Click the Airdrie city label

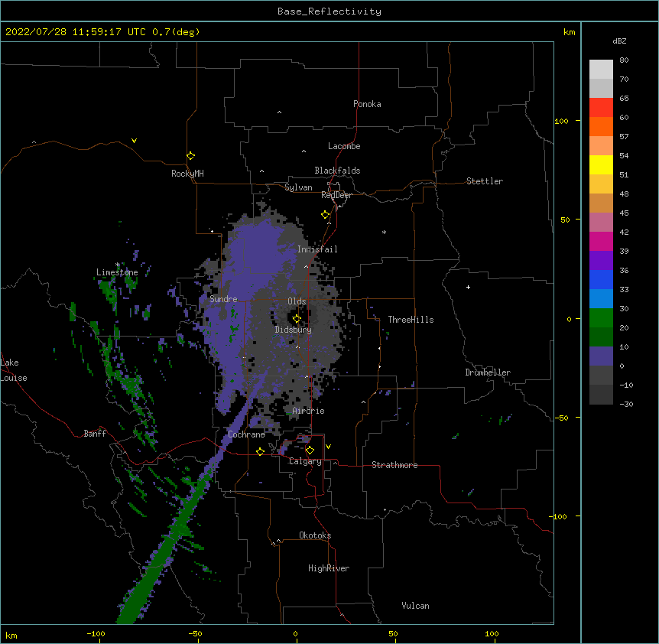coord(308,411)
